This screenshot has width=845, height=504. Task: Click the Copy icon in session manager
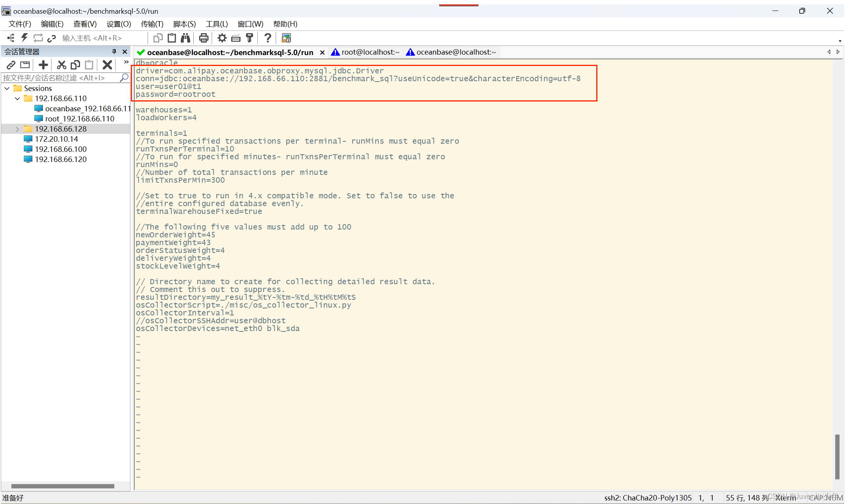75,65
